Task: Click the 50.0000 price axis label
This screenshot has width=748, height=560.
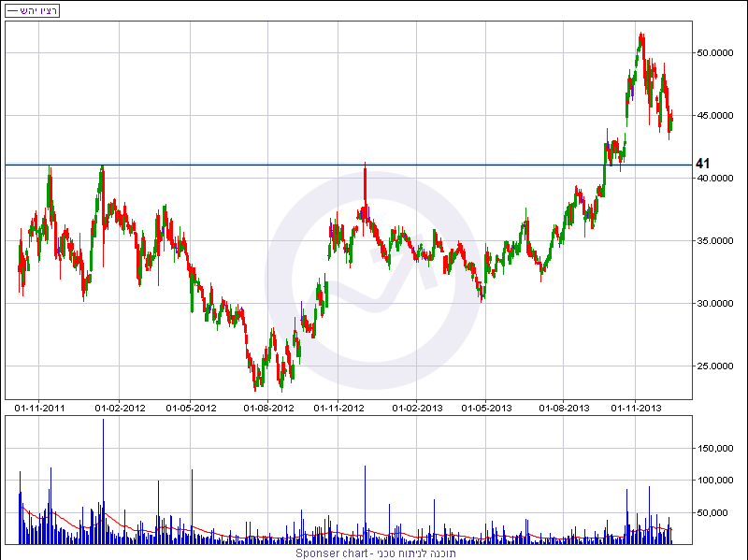Action: click(714, 53)
